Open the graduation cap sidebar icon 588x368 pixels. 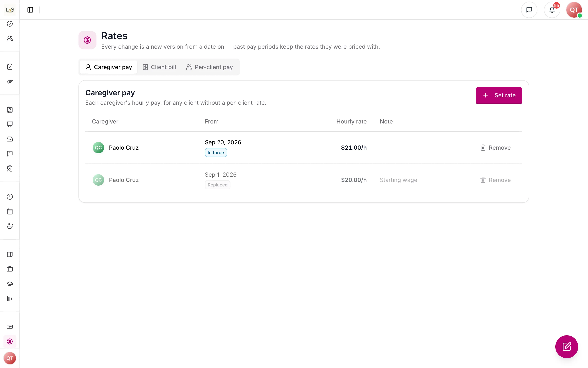coord(10,284)
